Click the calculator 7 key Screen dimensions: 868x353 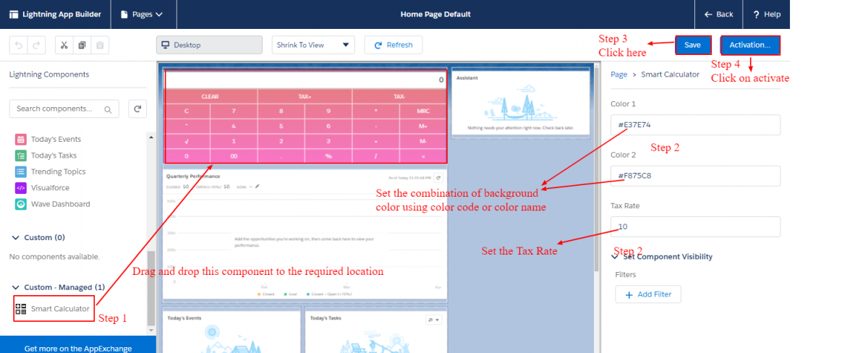tap(234, 111)
